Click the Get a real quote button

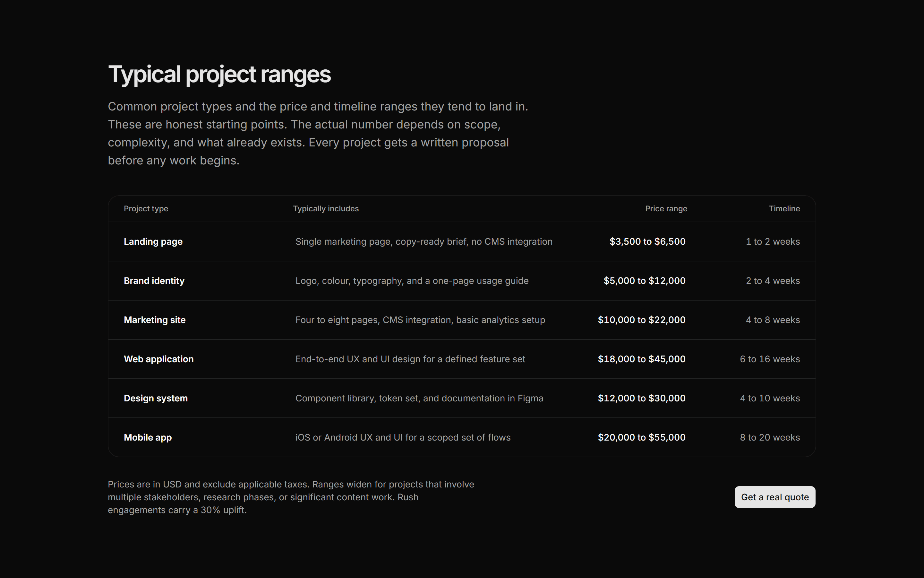tap(775, 497)
